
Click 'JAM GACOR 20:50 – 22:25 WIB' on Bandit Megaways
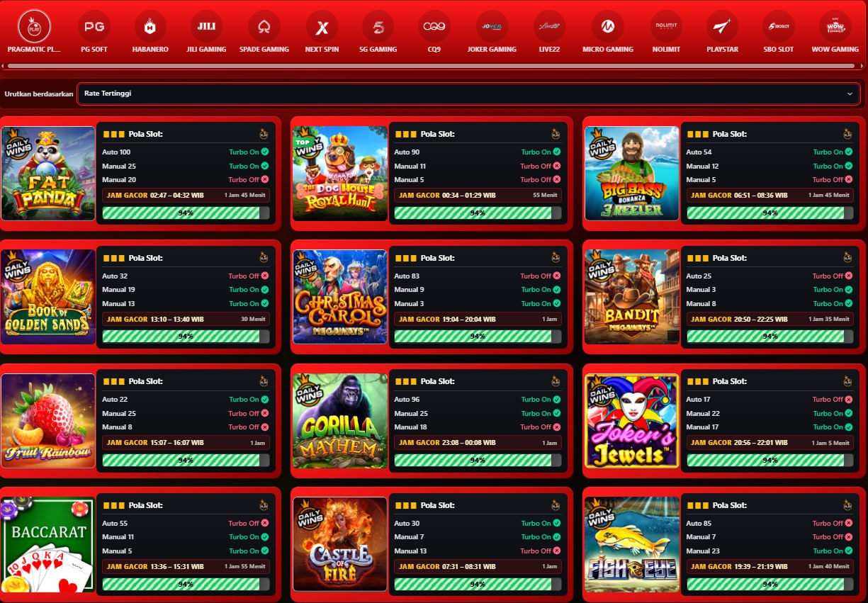pyautogui.click(x=739, y=319)
